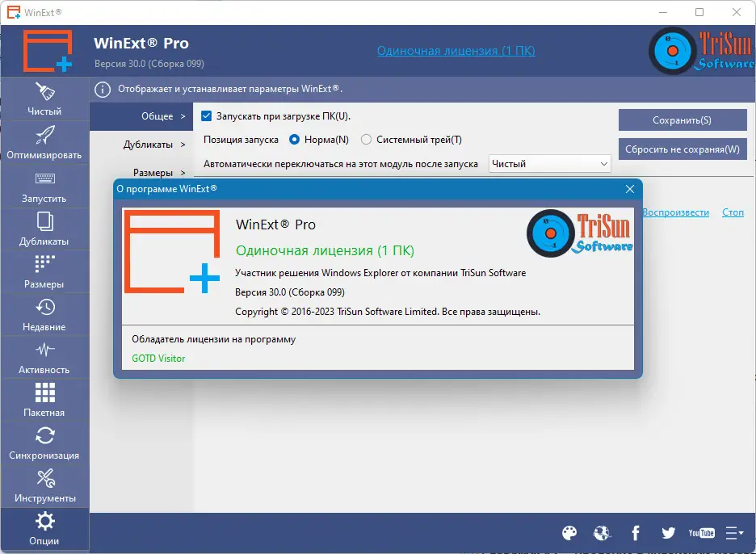Click the Copyright 2016-2023 line

coord(388,312)
